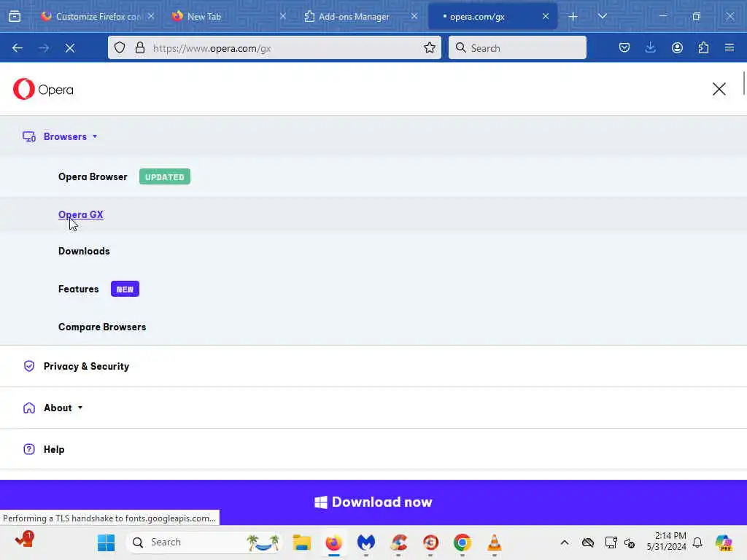The width and height of the screenshot is (747, 560).
Task: Open Firefox account menu
Action: pyautogui.click(x=677, y=47)
